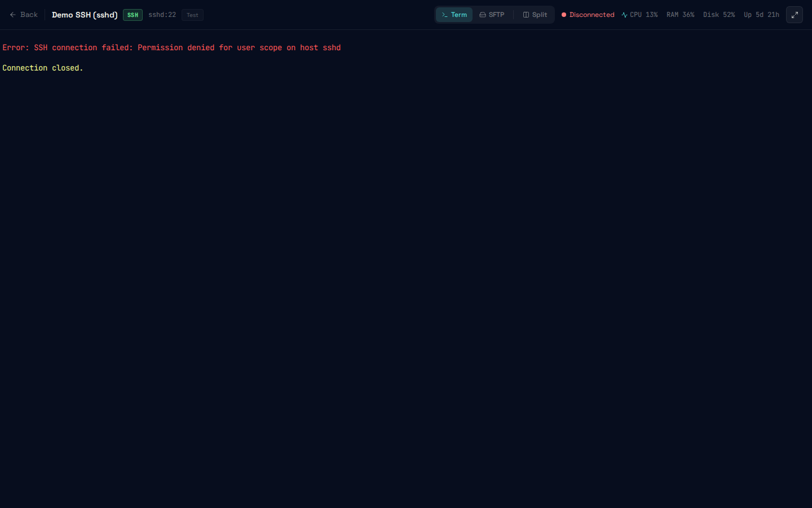Image resolution: width=812 pixels, height=508 pixels.
Task: Switch to the Term tab
Action: tap(454, 15)
